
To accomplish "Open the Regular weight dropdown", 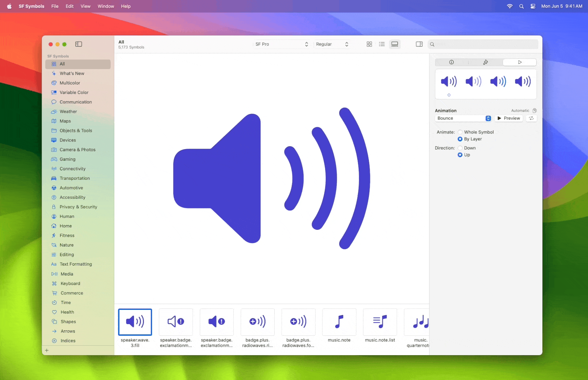I will coord(332,44).
